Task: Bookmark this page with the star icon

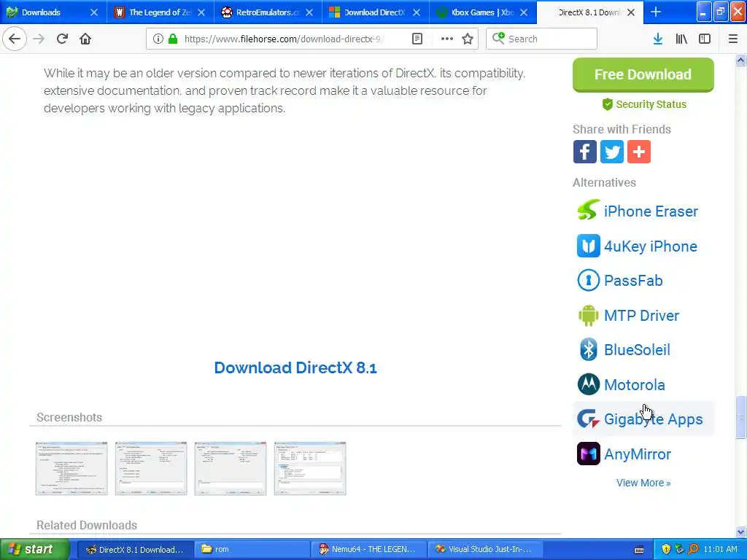Action: point(468,39)
